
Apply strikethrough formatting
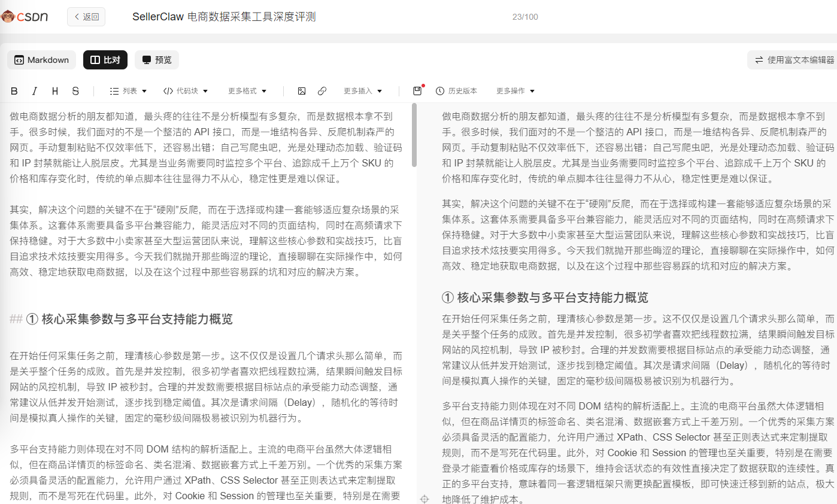(x=75, y=91)
